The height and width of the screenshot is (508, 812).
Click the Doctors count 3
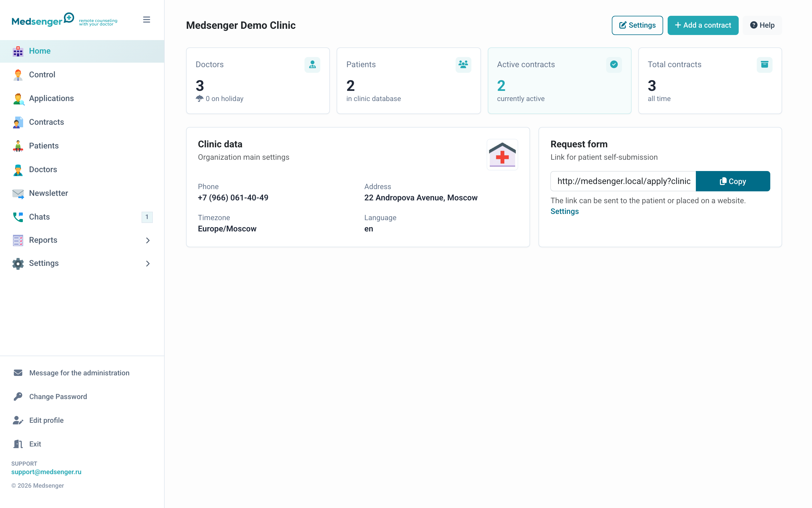point(200,86)
